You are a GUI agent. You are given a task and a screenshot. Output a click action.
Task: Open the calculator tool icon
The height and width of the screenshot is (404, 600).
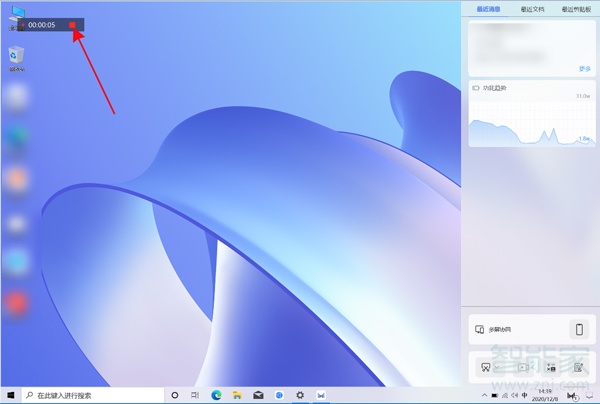tap(551, 367)
